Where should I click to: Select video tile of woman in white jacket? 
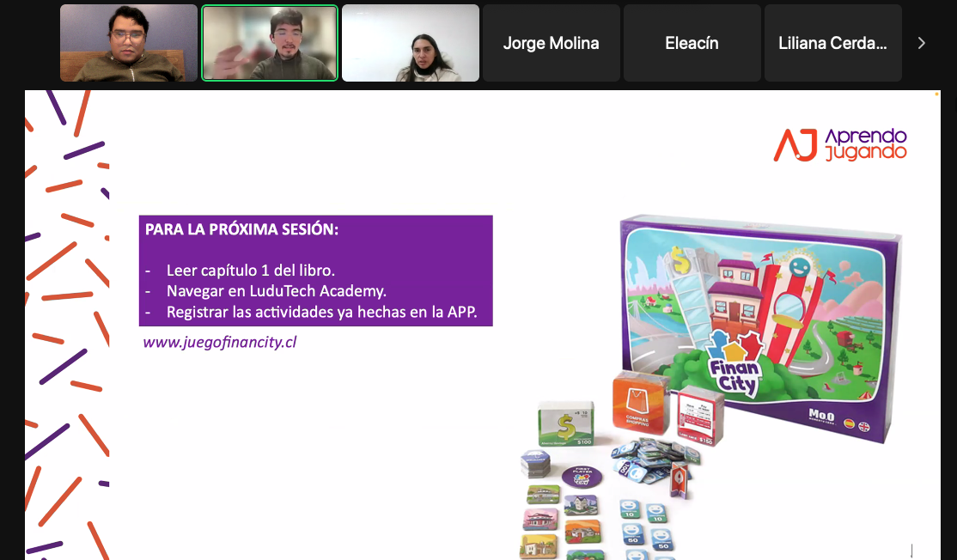pos(411,43)
